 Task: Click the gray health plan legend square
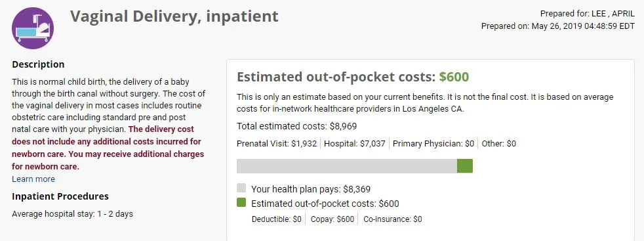pyautogui.click(x=241, y=188)
